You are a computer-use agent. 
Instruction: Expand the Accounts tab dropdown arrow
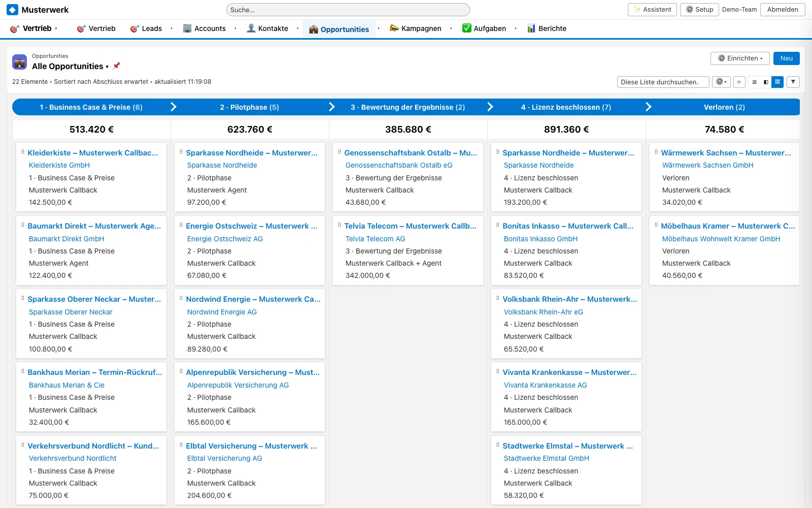pos(235,29)
